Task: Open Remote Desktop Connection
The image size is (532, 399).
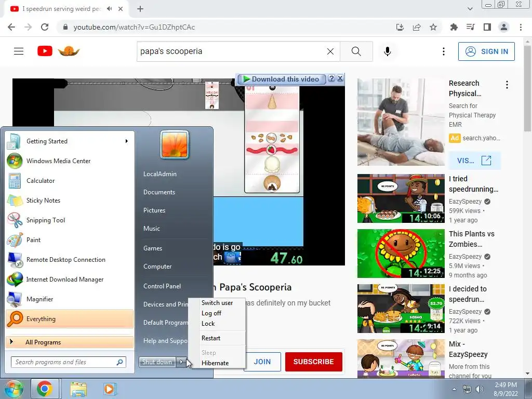Action: (70, 260)
